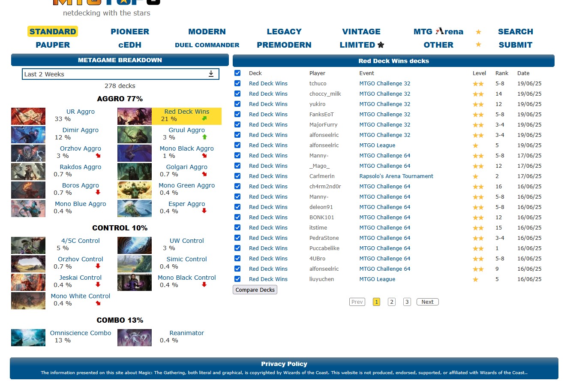Viewport: 588px width, 381px height.
Task: Open the LEGACY format page
Action: click(284, 31)
